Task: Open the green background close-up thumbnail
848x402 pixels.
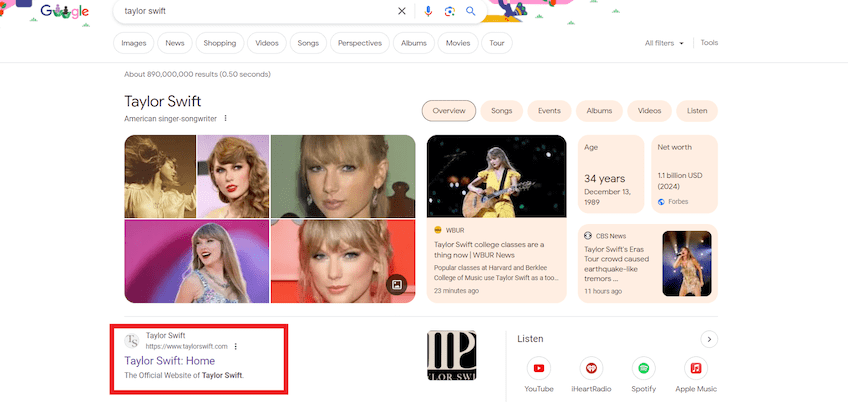Action: [x=343, y=176]
